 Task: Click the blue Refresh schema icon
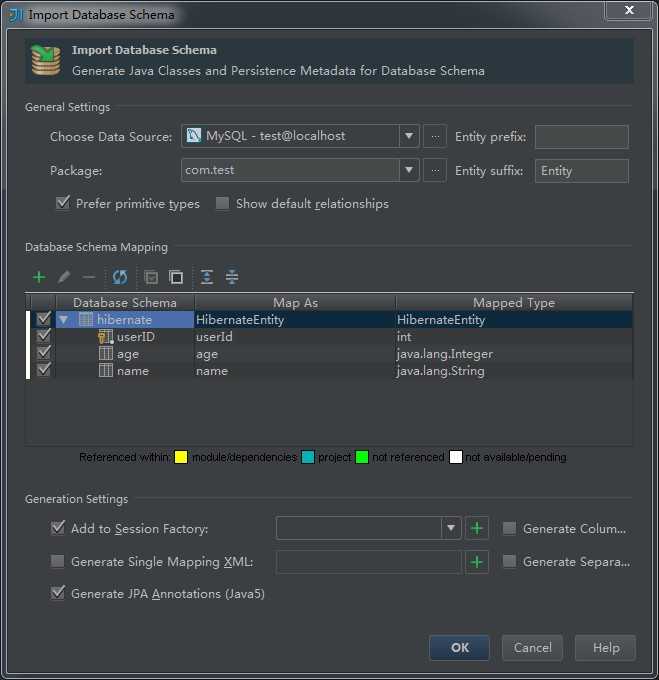120,277
